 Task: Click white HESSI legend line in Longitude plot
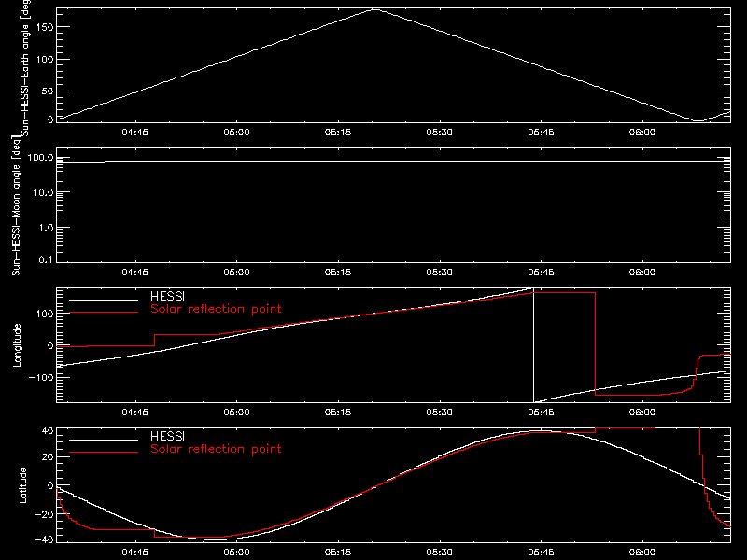pyautogui.click(x=104, y=300)
